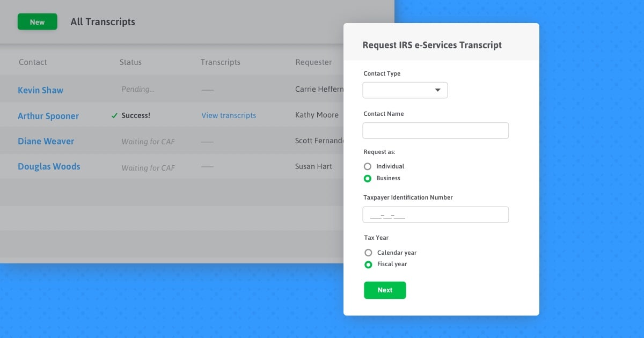Choose the Fiscal year option

(368, 264)
